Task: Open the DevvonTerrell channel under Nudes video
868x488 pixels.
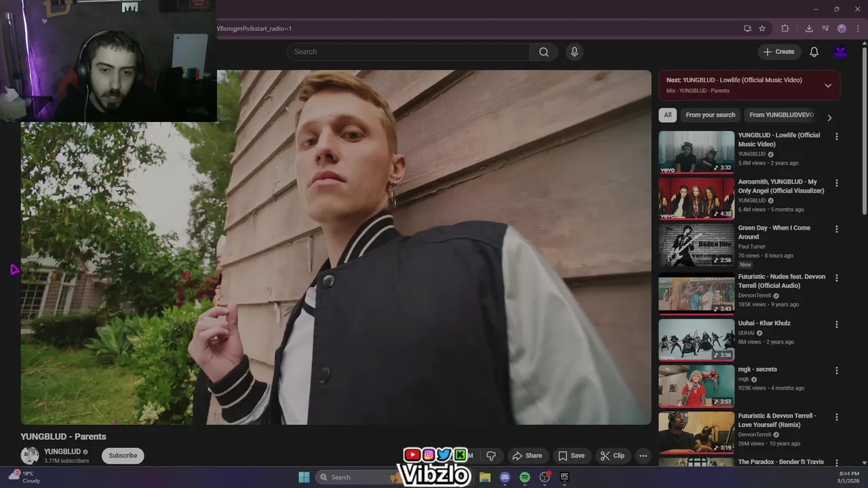Action: pos(755,296)
